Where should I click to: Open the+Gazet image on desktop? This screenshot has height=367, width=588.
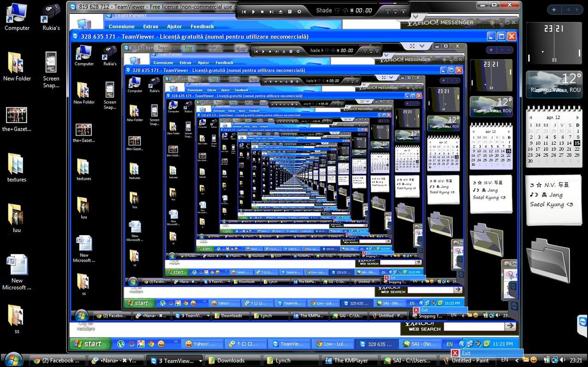(x=16, y=119)
